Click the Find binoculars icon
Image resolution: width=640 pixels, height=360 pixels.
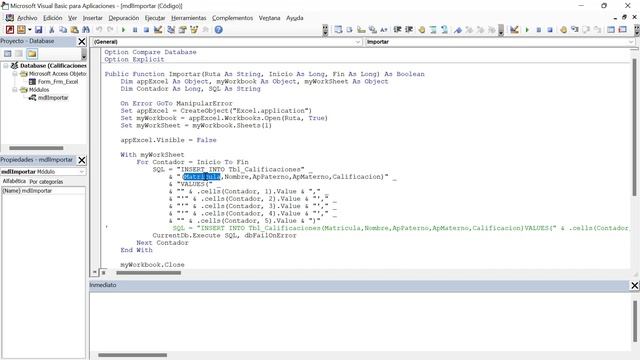(x=86, y=30)
